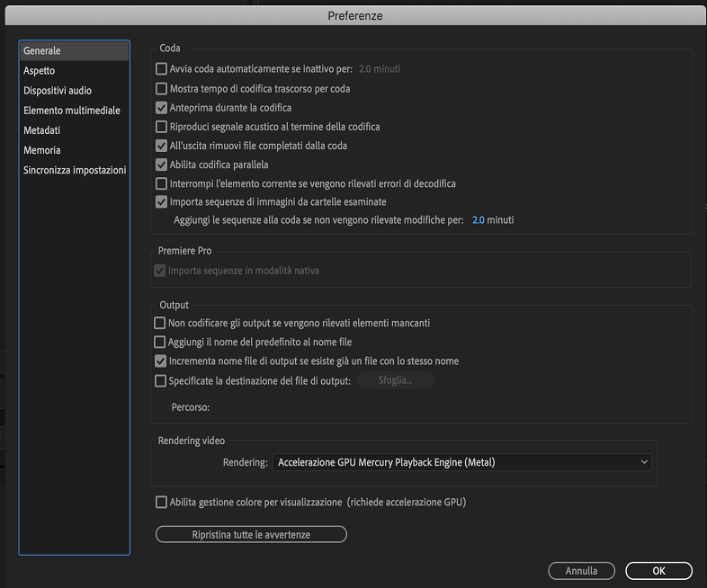Viewport: 707px width, 588px height.
Task: Confirm preferences with OK button
Action: 658,571
